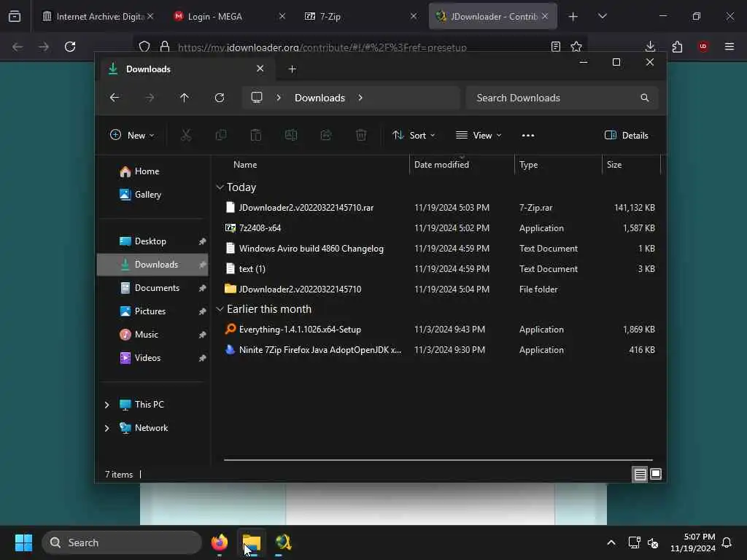Select the Downloads Explorer tab
Viewport: 747px width, 560px height.
[188, 69]
